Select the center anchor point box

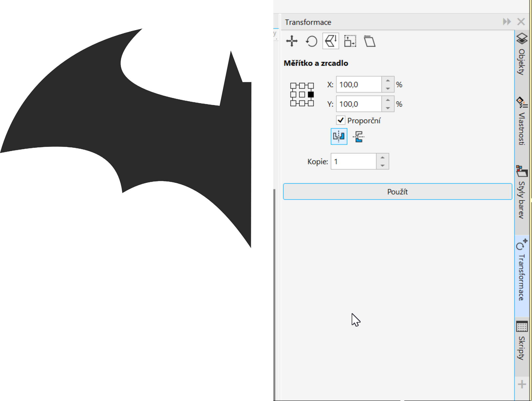point(302,95)
